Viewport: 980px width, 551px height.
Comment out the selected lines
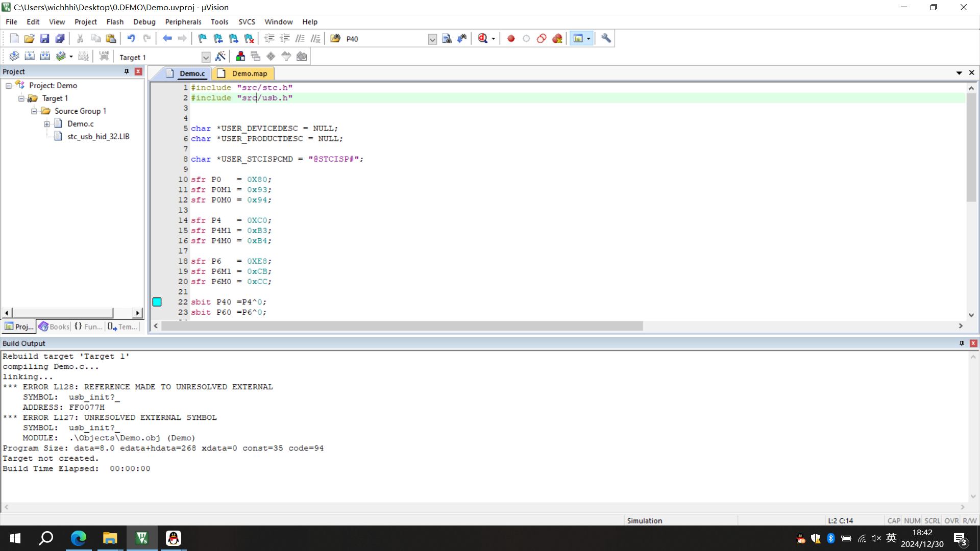300,38
